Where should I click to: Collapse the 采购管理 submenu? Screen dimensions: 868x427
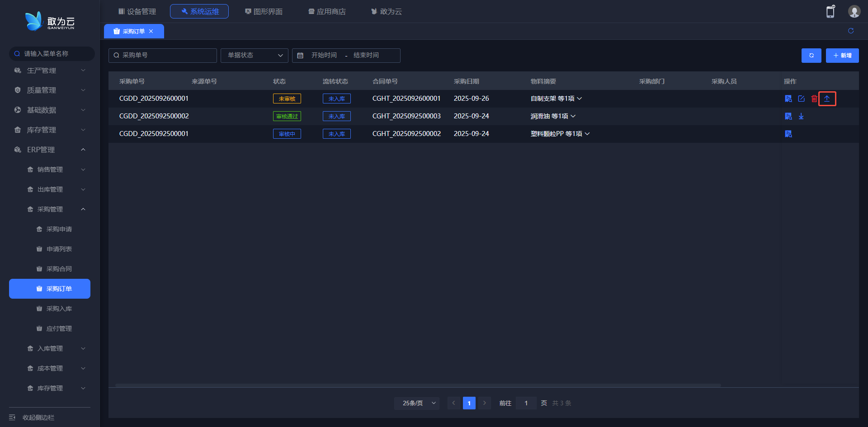pyautogui.click(x=50, y=210)
